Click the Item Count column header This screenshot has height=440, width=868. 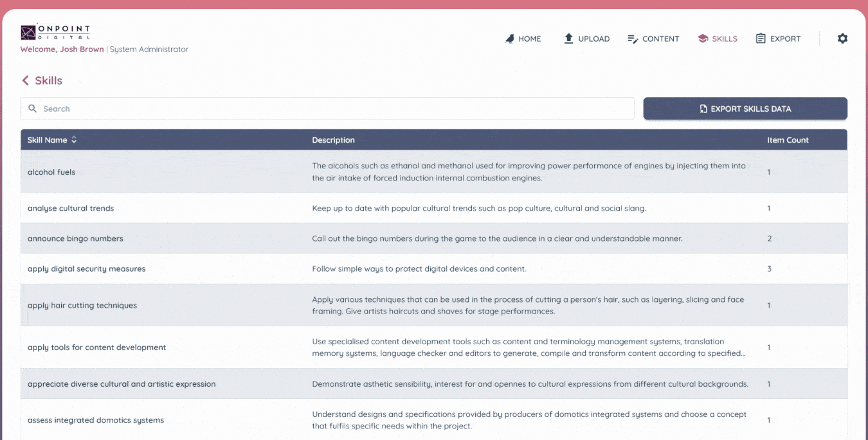tap(788, 140)
